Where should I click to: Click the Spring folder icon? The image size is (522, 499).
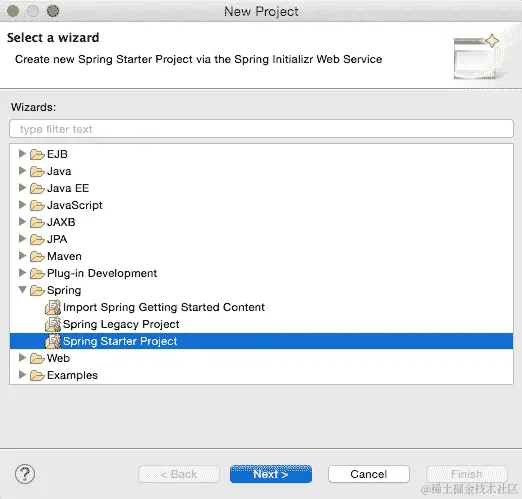(37, 290)
